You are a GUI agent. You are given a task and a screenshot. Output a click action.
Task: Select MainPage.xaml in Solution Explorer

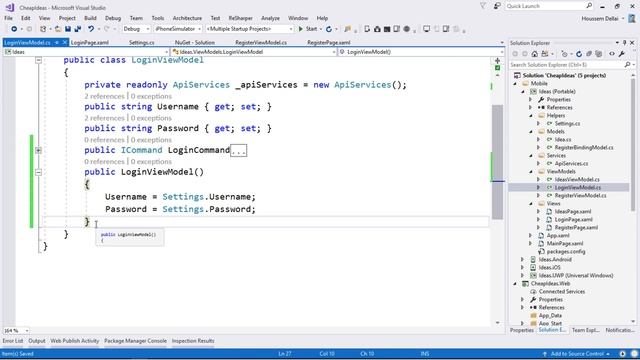pyautogui.click(x=564, y=244)
